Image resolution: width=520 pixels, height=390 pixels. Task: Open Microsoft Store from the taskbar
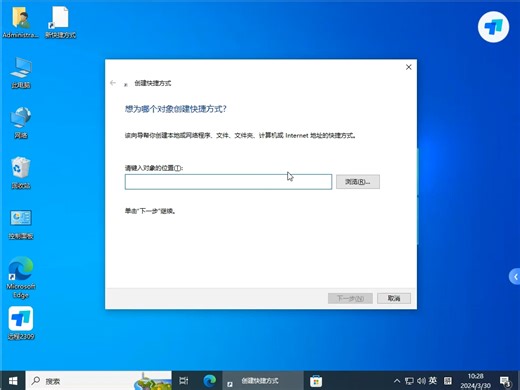coord(316,381)
